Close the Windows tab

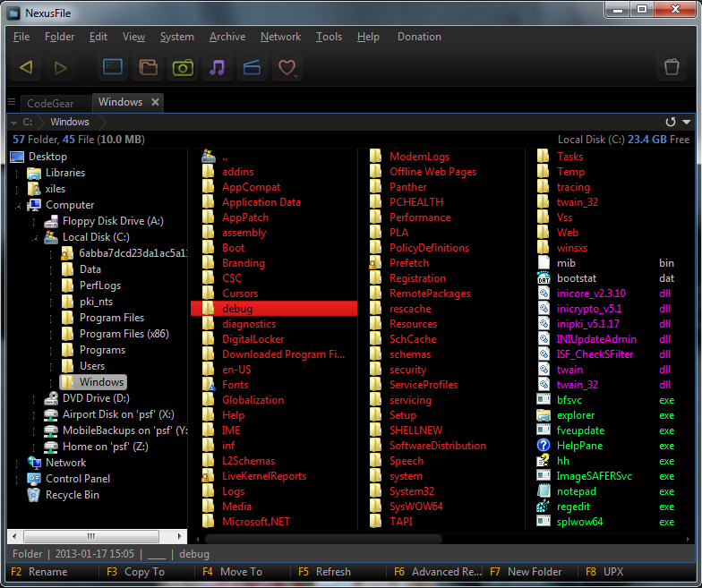click(x=156, y=102)
